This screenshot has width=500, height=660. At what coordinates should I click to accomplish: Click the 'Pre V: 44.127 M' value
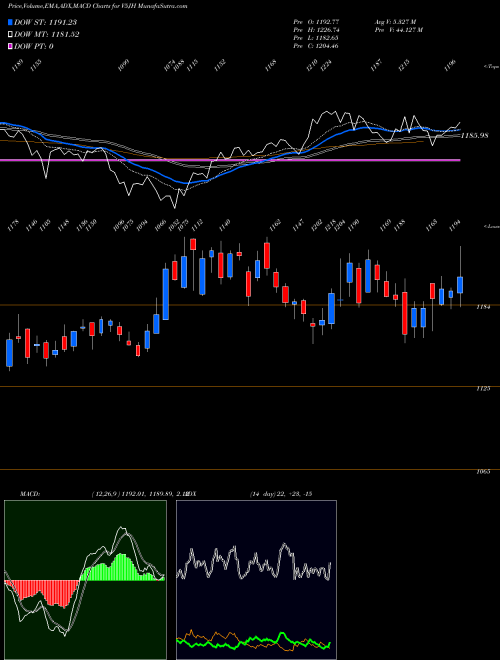398,30
